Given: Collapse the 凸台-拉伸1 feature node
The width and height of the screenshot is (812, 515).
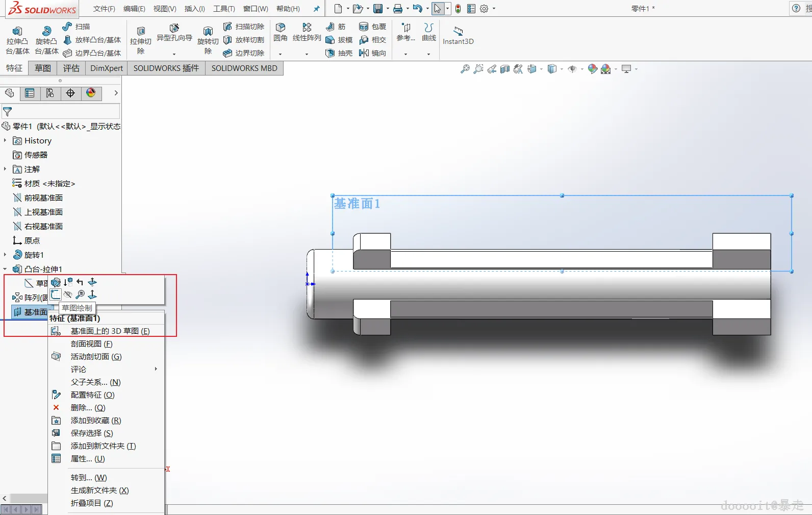Looking at the screenshot, I should coord(5,269).
